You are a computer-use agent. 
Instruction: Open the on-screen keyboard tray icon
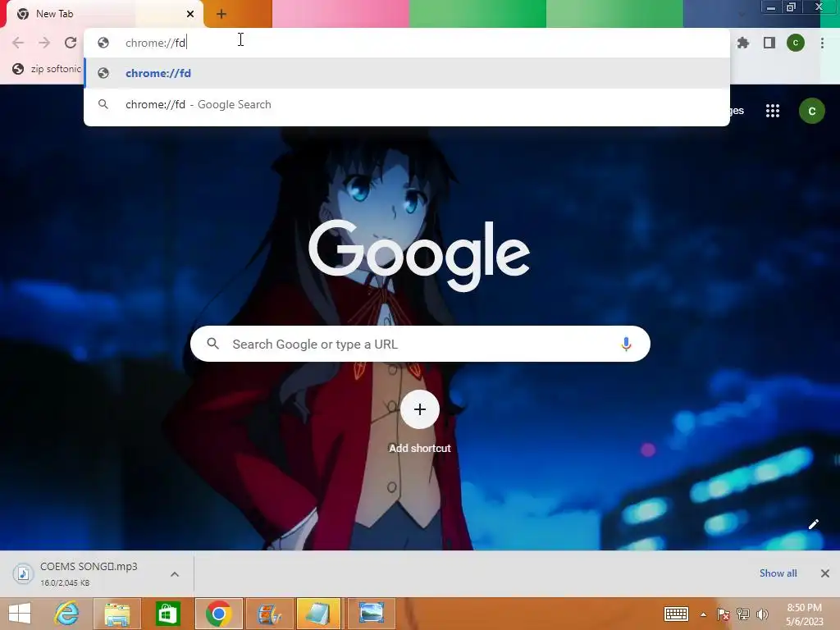676,614
